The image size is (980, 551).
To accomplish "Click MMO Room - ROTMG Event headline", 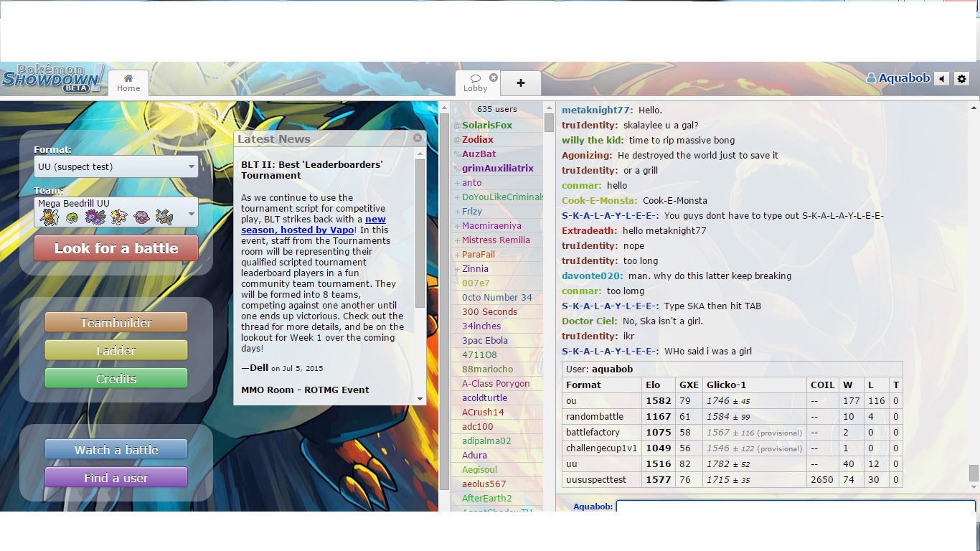I will click(305, 390).
